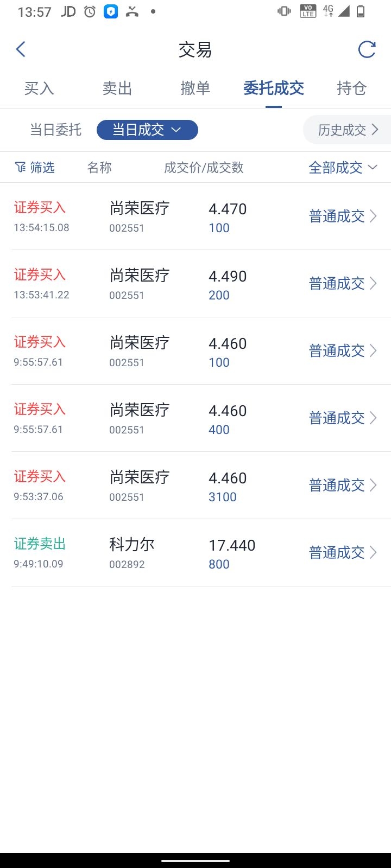
Task: Tap the alarm clock status icon
Action: (90, 11)
